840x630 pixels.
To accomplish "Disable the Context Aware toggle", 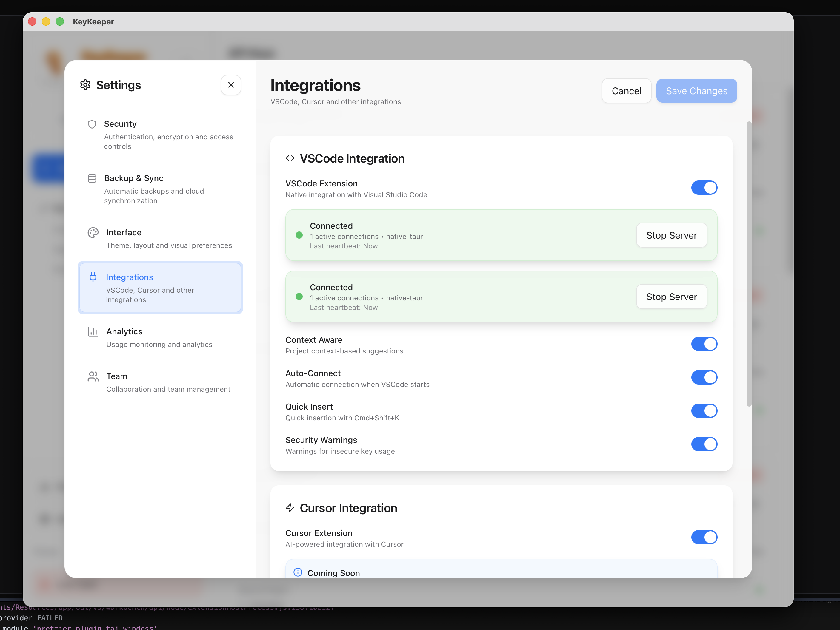I will coord(704,344).
